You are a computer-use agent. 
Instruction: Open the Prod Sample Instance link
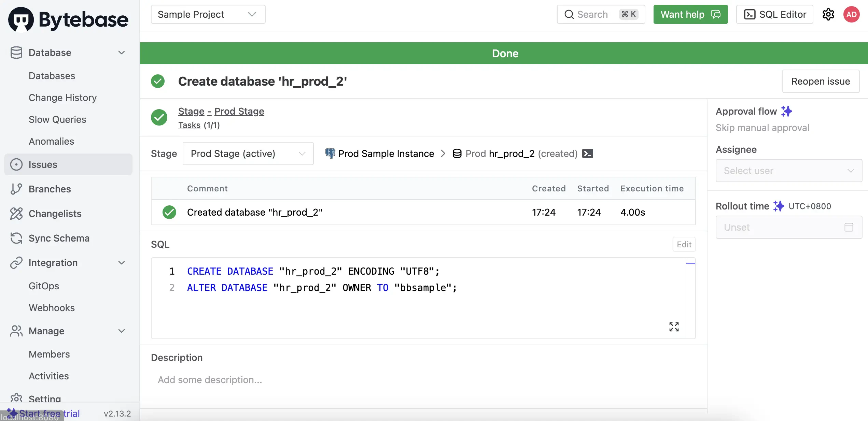[386, 154]
